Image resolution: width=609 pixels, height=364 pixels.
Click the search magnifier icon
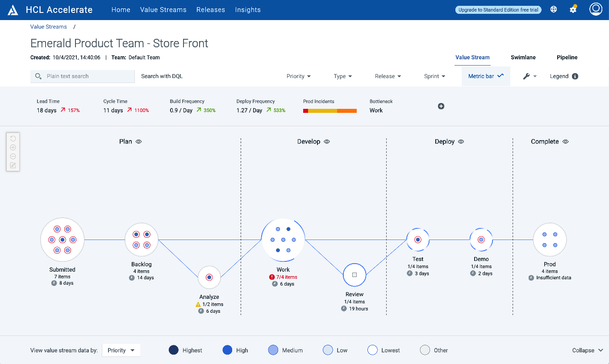point(38,76)
